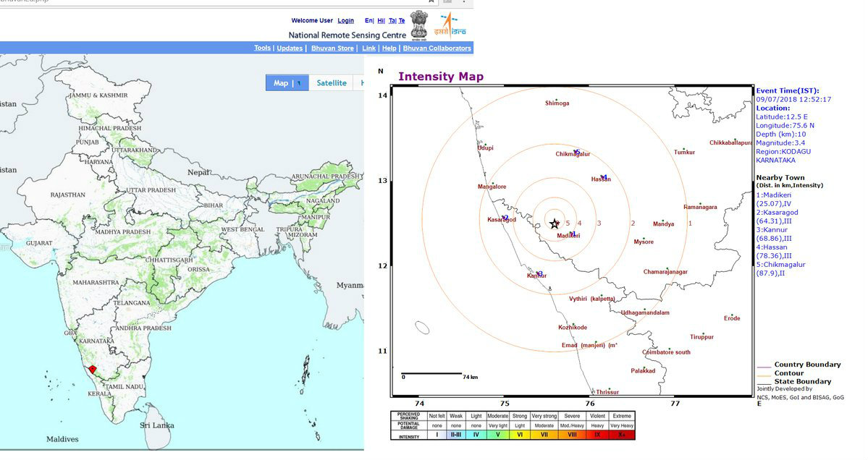Image resolution: width=868 pixels, height=460 pixels.
Task: Open the Link menu item
Action: pos(368,48)
